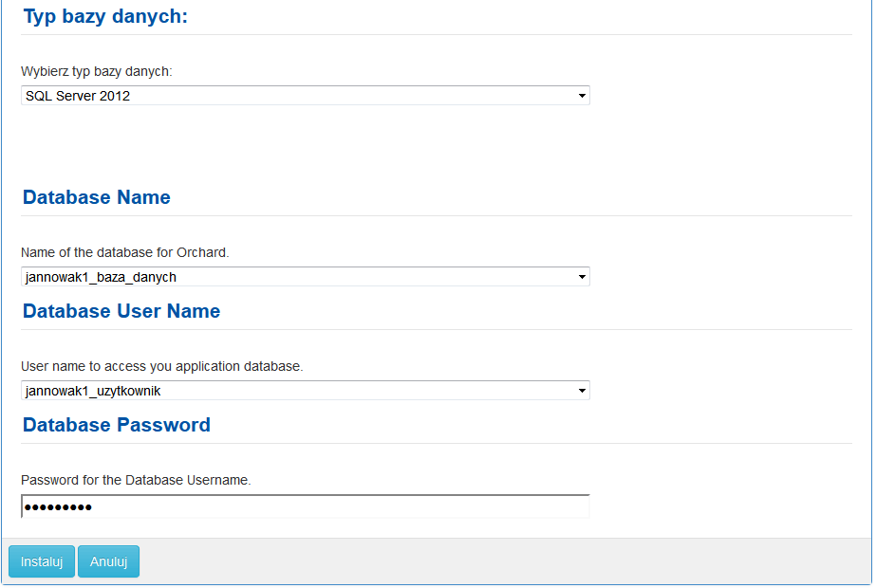The image size is (876, 588).
Task: Click the jannowak1_uzytkownik user name value
Action: click(93, 391)
